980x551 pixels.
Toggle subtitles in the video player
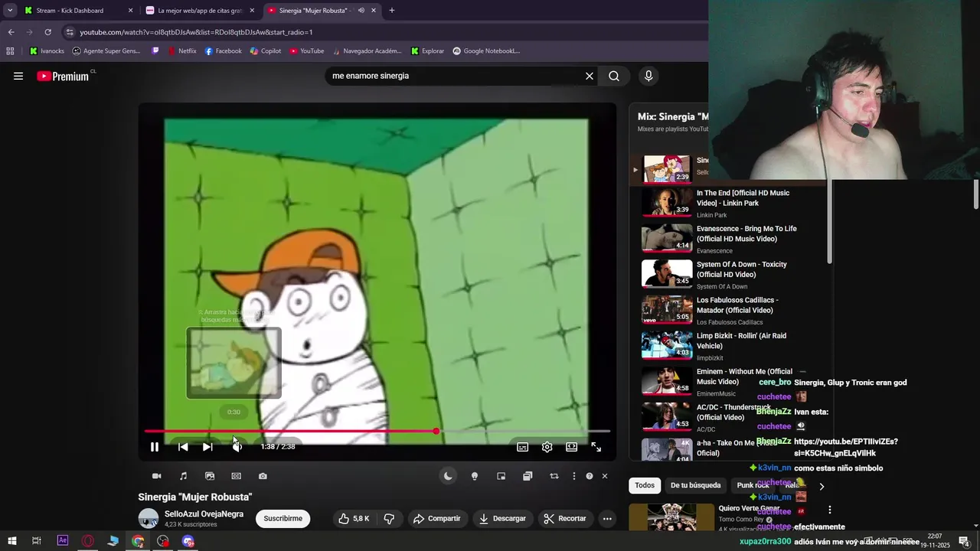coord(522,447)
